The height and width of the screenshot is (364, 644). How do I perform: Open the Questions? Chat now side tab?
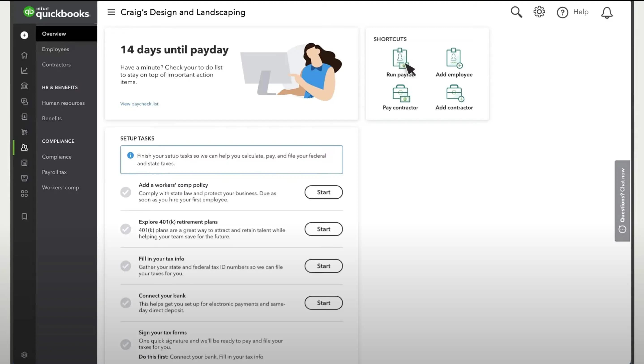click(x=622, y=201)
